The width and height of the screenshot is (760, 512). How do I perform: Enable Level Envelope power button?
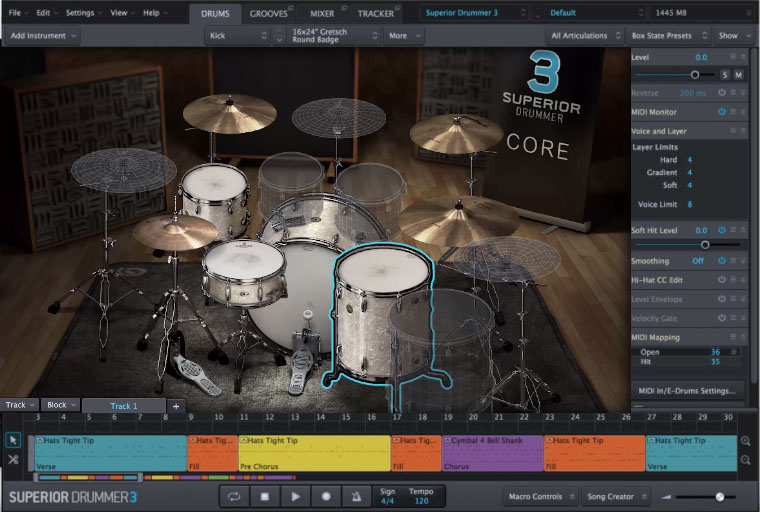coord(722,299)
